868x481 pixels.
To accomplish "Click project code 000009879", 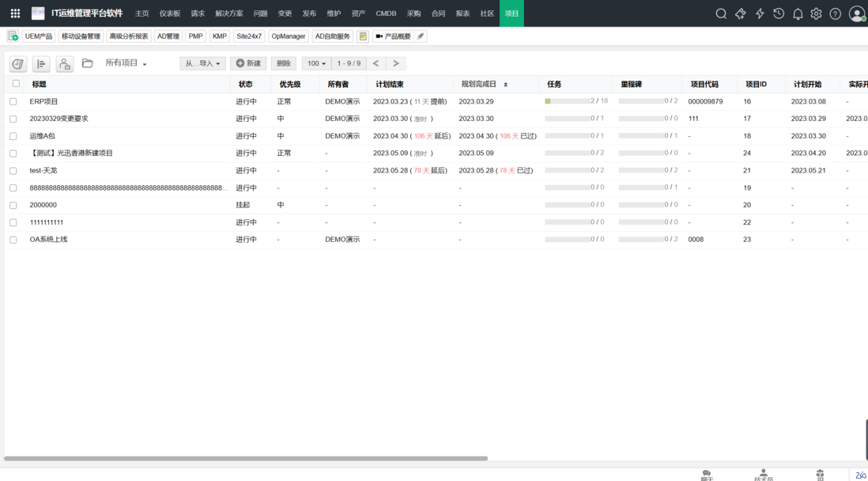I will [705, 101].
